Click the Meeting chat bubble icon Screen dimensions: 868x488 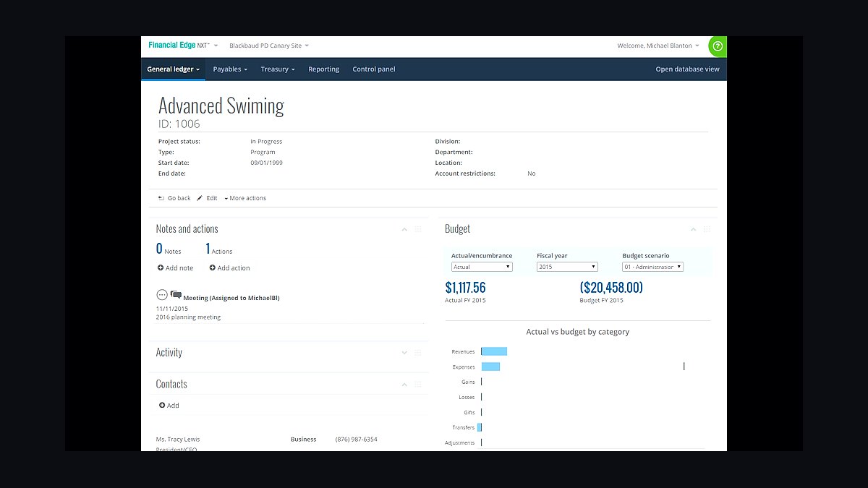pyautogui.click(x=176, y=295)
